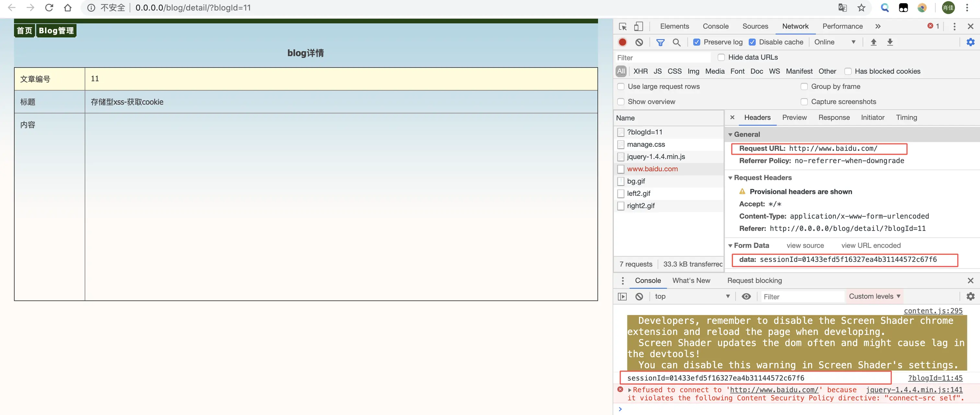This screenshot has width=980, height=415.
Task: Switch to the Sources tab
Action: tap(755, 26)
